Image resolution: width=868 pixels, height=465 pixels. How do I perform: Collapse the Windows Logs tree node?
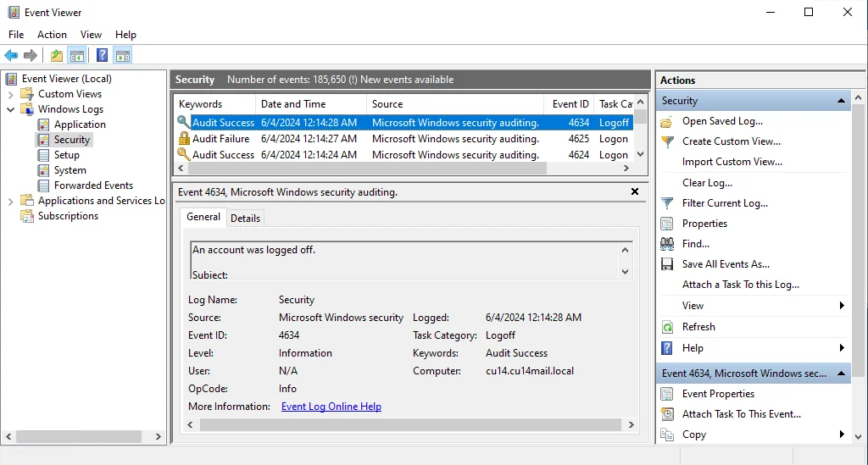coord(10,109)
